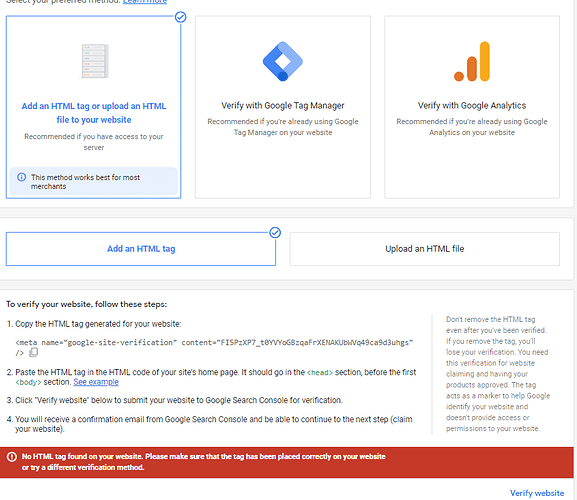Click the 'Don't remove the HTML tag' note
This screenshot has height=500, width=577.
tap(498, 374)
